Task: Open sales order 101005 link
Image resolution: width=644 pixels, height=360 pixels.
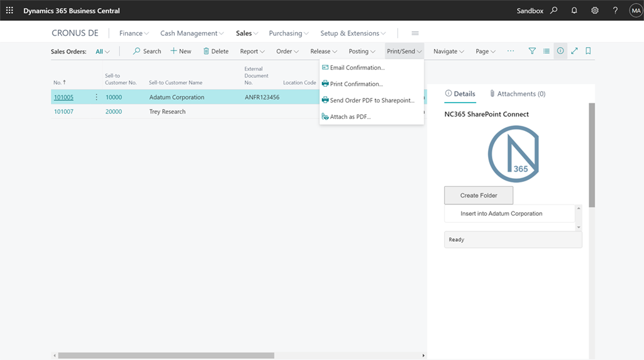Action: (x=64, y=97)
